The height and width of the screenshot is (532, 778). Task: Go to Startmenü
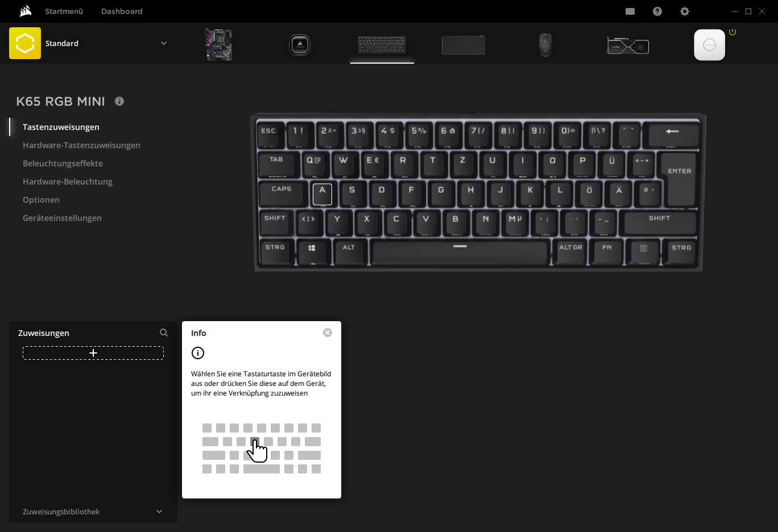(64, 11)
